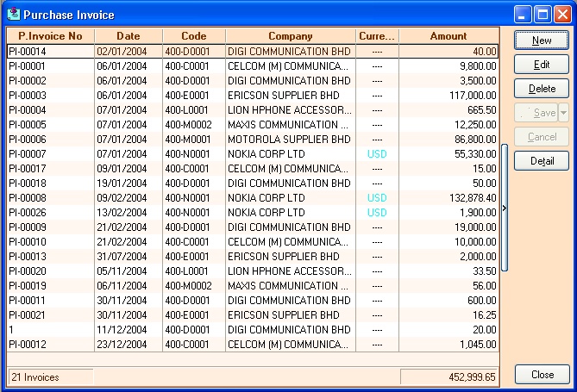
Task: Select invoice row PI-00002
Action: 253,81
